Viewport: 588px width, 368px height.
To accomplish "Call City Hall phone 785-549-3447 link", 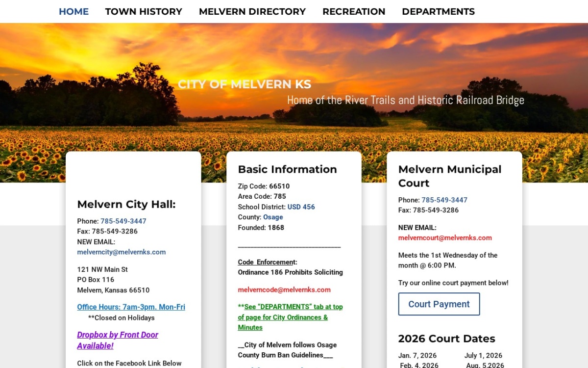I will (123, 221).
